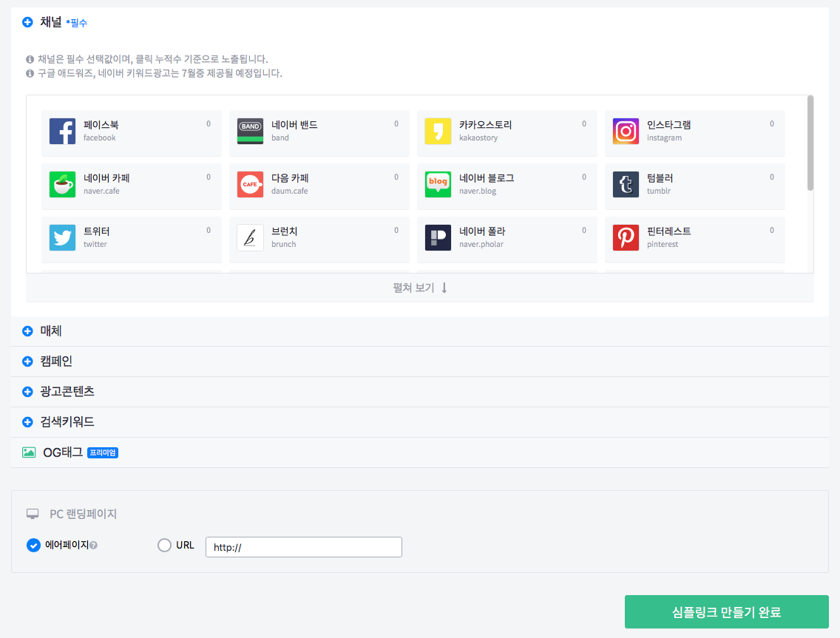Choose the Twitter bird icon
The height and width of the screenshot is (638, 840).
63,237
